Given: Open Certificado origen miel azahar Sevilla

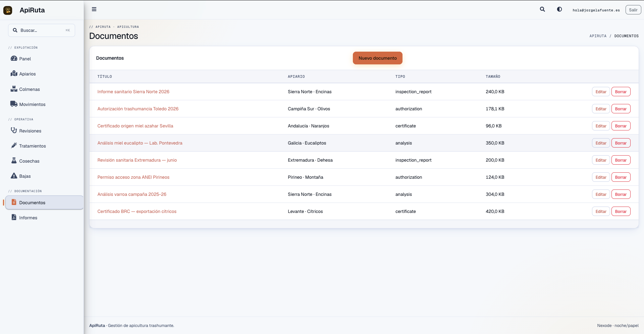Looking at the screenshot, I should 135,126.
